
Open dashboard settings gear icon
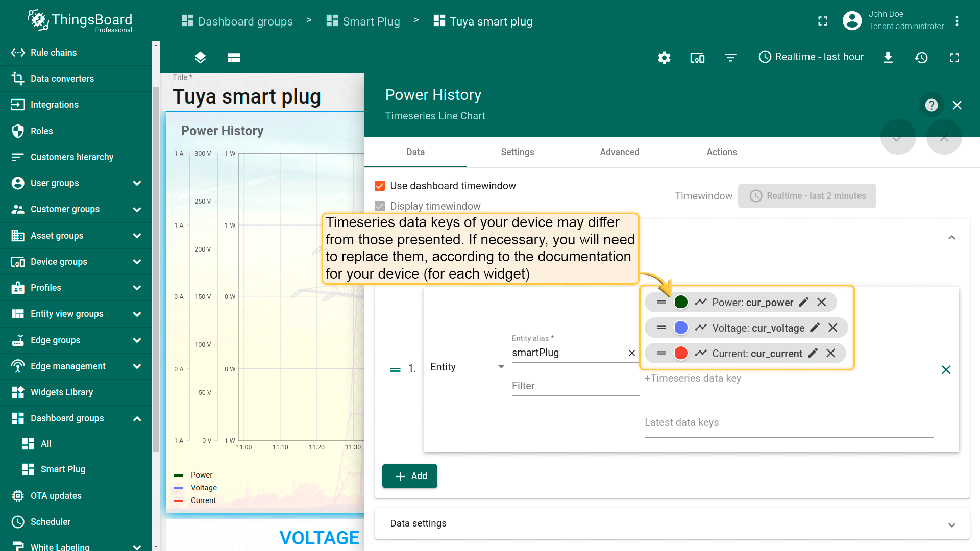664,58
